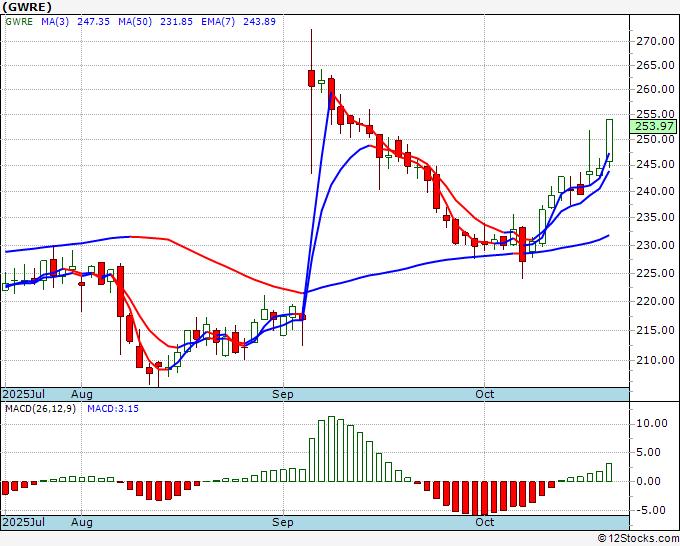Viewport: 680px width, 546px height.
Task: Click the 230.00 price axis label
Action: (653, 246)
